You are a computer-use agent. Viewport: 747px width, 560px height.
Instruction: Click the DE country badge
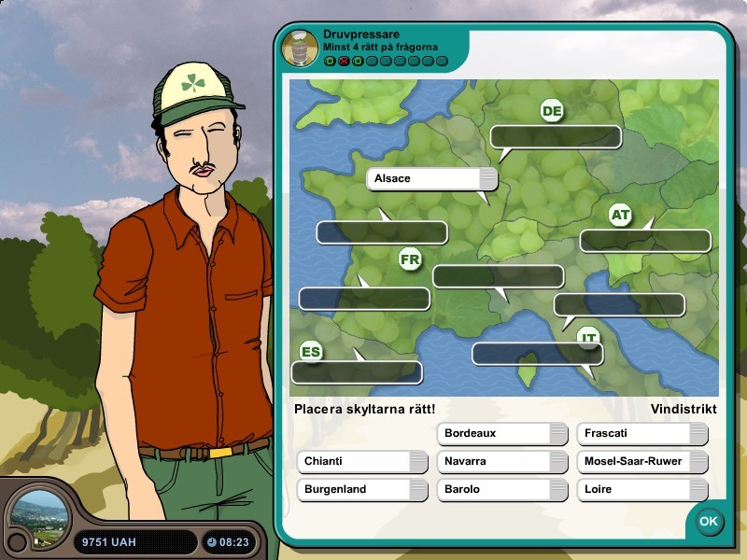552,111
